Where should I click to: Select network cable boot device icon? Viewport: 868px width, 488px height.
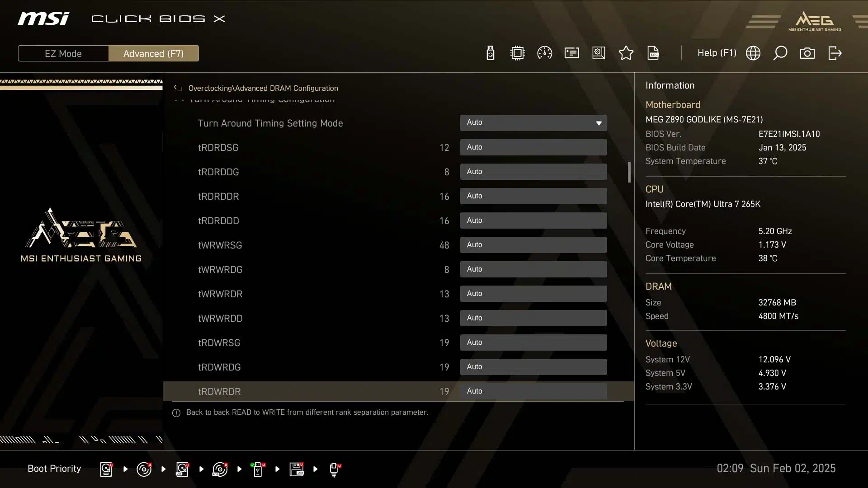335,469
